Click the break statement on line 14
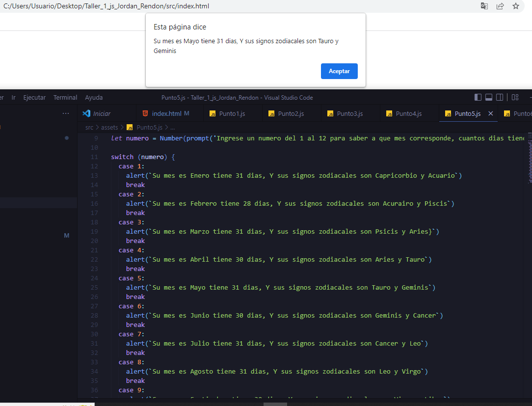This screenshot has width=532, height=406. [135, 185]
